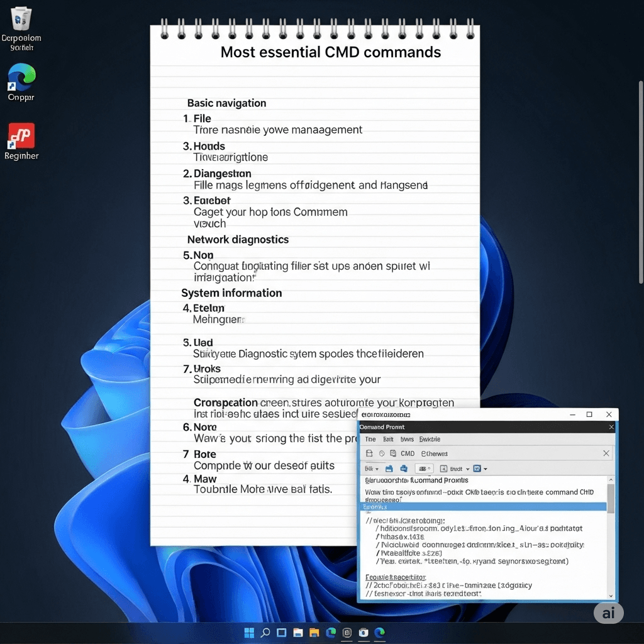This screenshot has height=644, width=644.
Task: Click second blue printer icon in toolbar
Action: (x=404, y=469)
